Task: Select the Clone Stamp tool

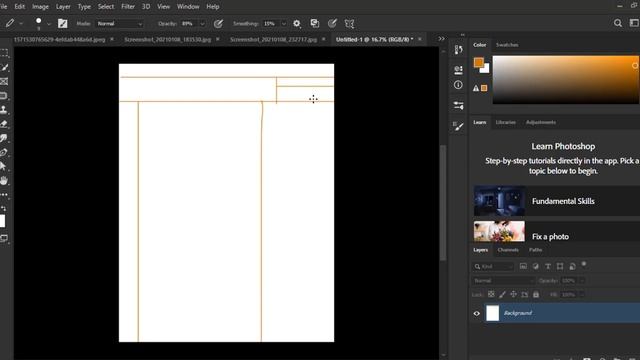Action: [x=4, y=110]
